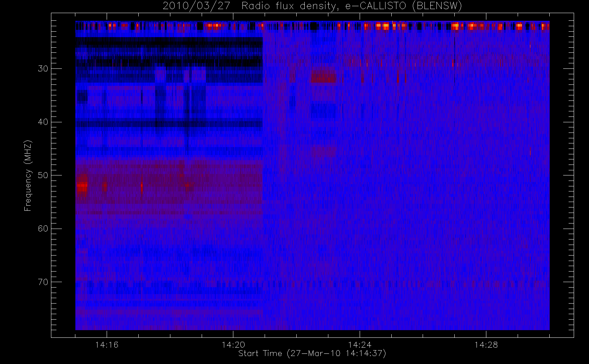Click the 50 frequency tick label
This screenshot has width=589, height=364.
point(43,175)
